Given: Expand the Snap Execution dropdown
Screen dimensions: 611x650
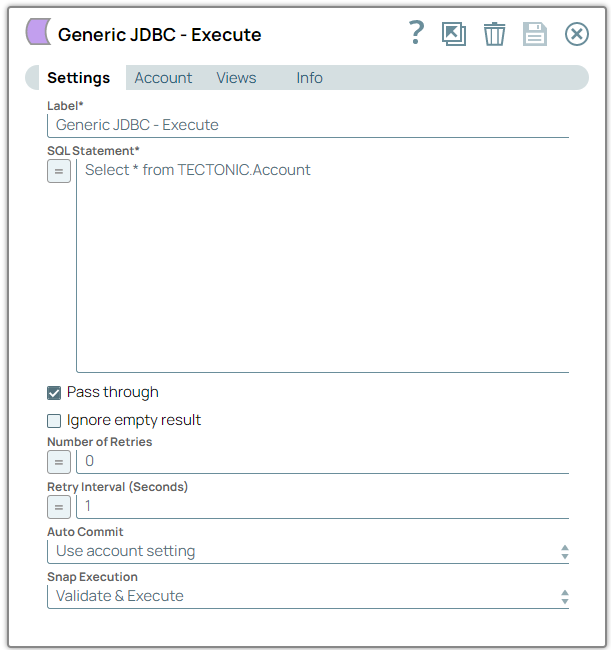Looking at the screenshot, I should click(308, 596).
